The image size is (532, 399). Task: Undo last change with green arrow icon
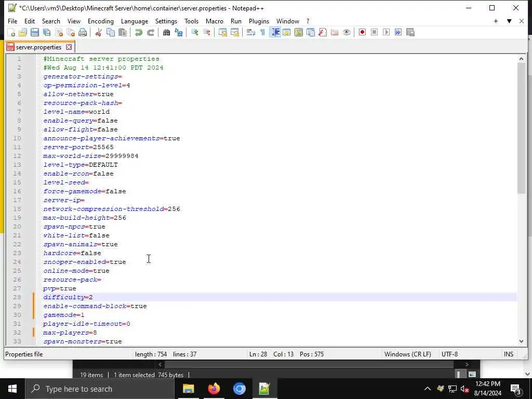(138, 32)
